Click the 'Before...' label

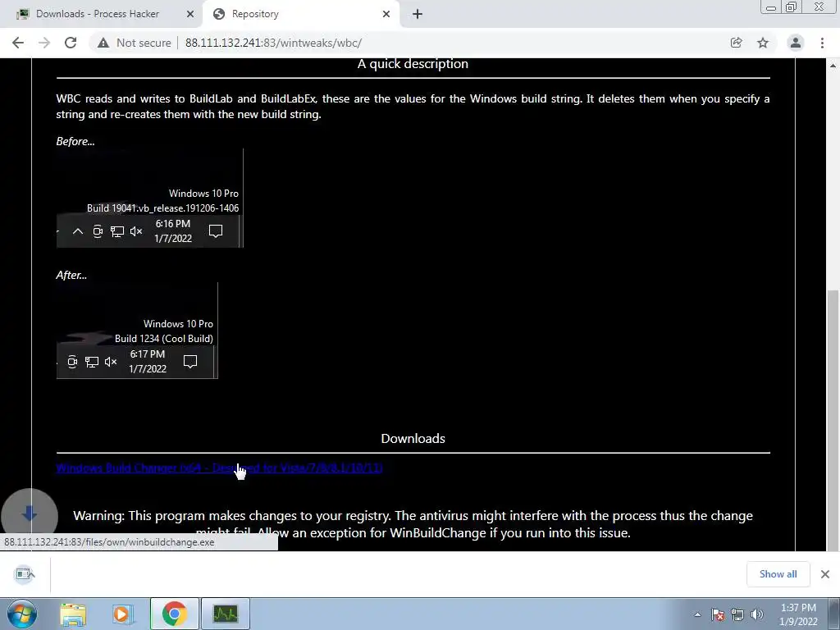pyautogui.click(x=75, y=141)
